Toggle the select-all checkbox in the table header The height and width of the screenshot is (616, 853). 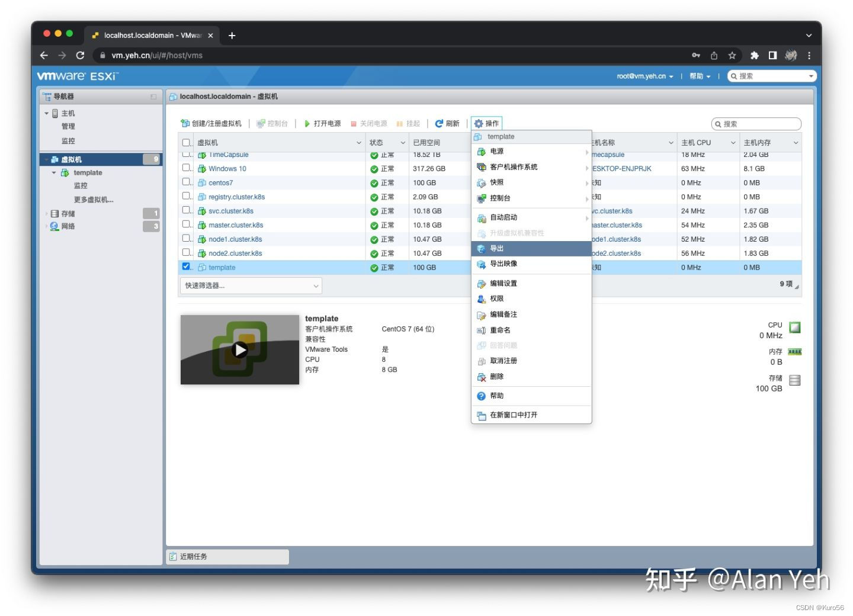(186, 142)
